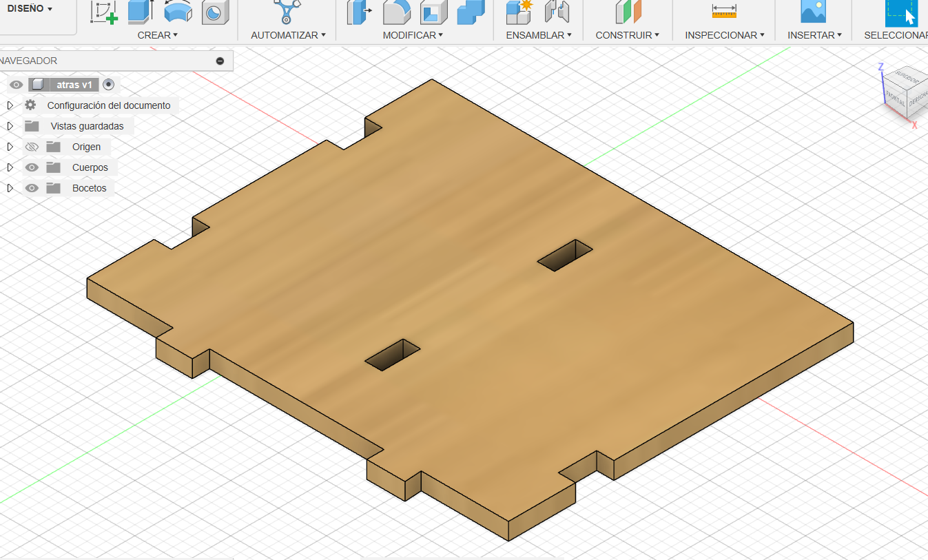This screenshot has width=928, height=560.
Task: Expand the Bocetos tree node
Action: (10, 188)
